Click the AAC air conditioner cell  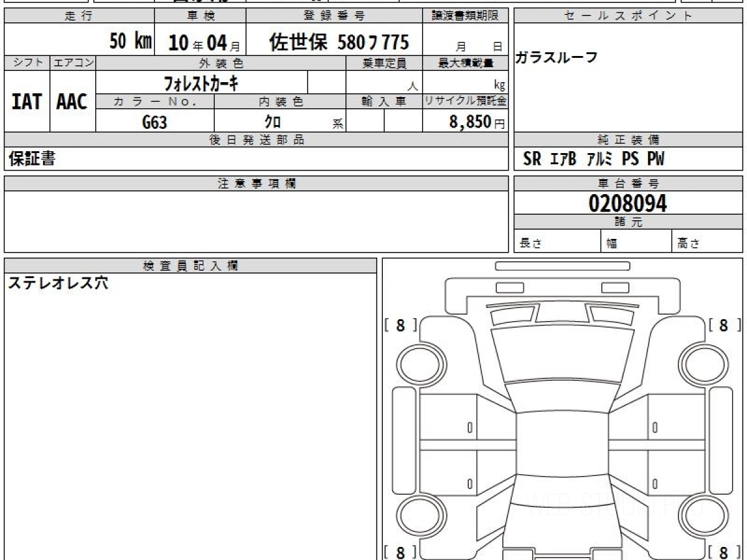tap(72, 101)
